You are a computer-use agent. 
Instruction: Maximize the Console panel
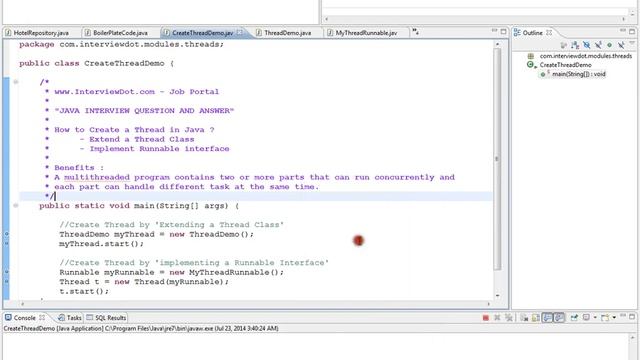tap(632, 317)
